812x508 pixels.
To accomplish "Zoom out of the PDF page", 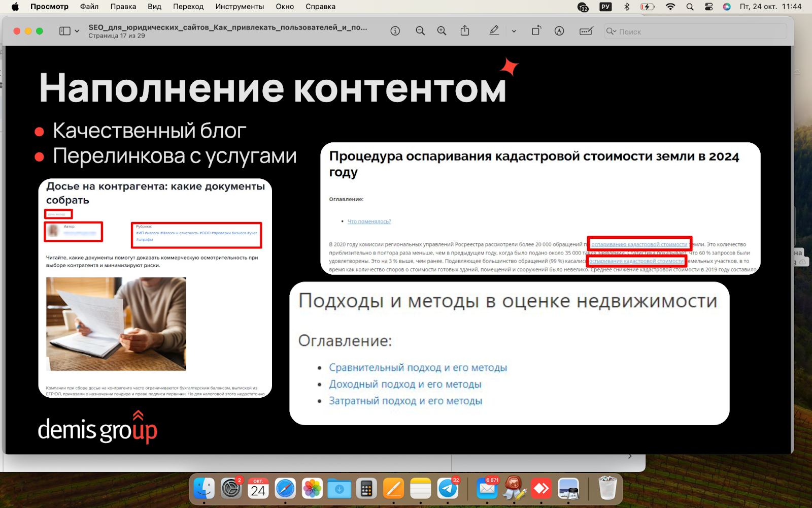I will pos(420,30).
